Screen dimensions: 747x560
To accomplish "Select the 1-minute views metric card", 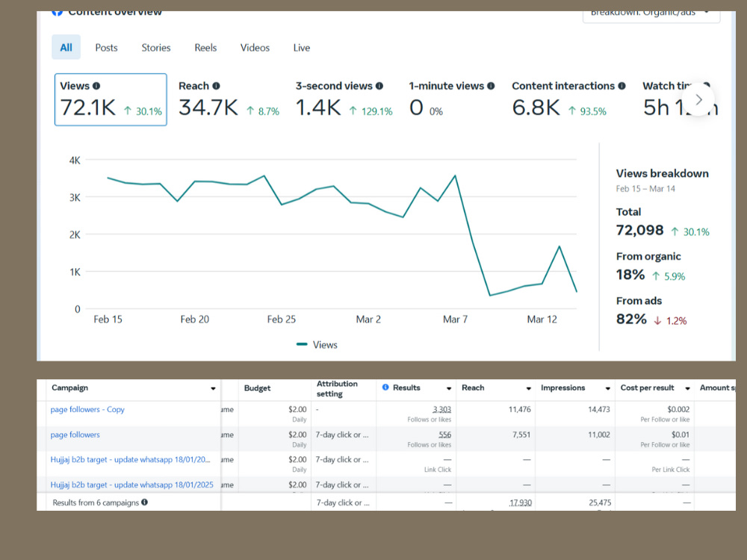I will coord(452,99).
